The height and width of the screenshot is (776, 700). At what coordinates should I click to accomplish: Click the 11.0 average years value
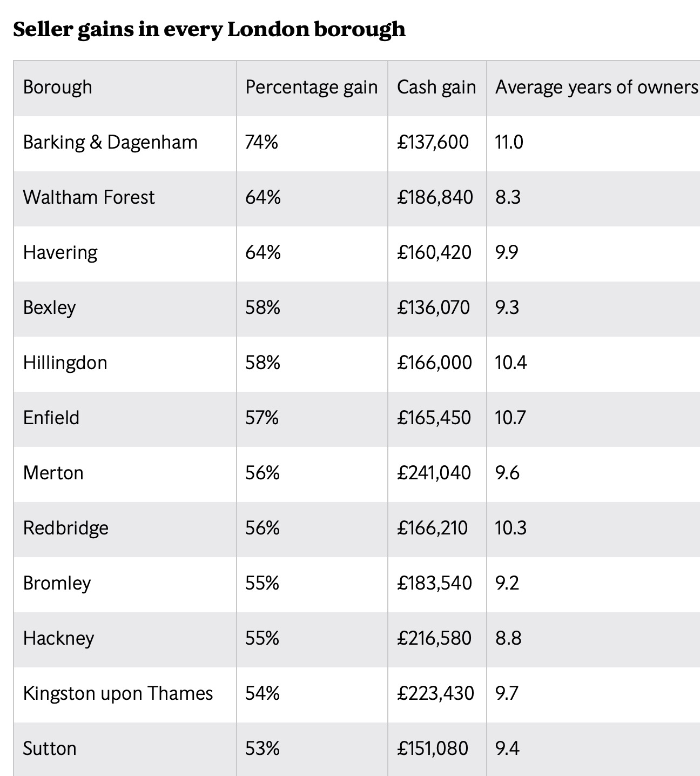(x=509, y=143)
